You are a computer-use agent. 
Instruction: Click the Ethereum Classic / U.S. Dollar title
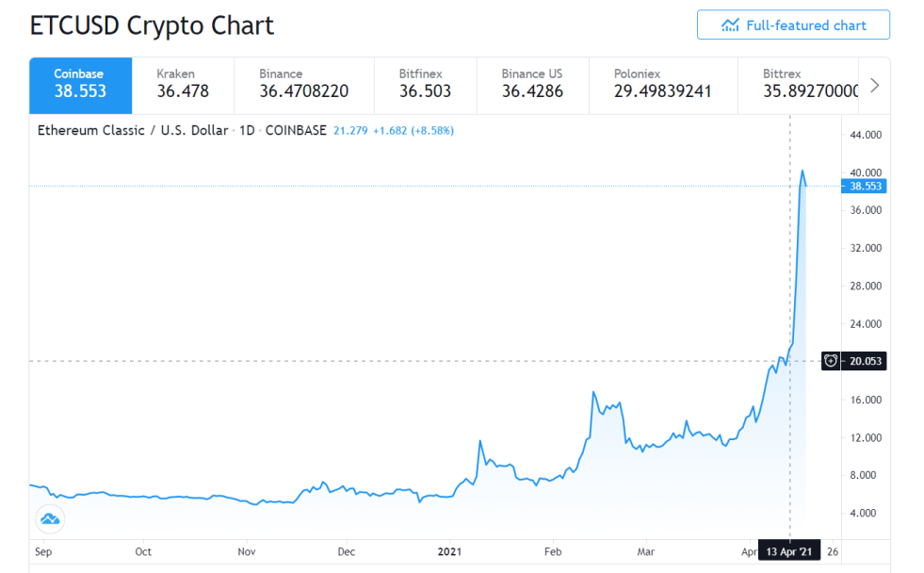[133, 130]
